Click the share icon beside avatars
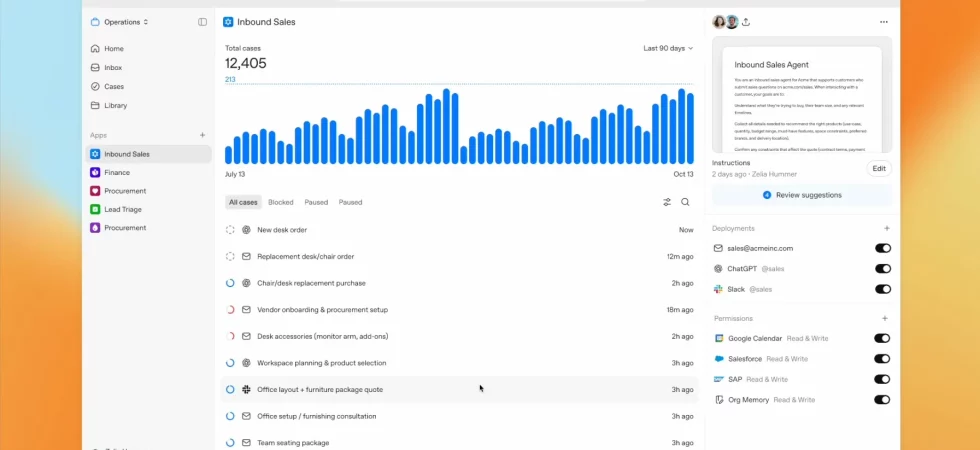Screen dimensions: 980x450 (x=746, y=22)
